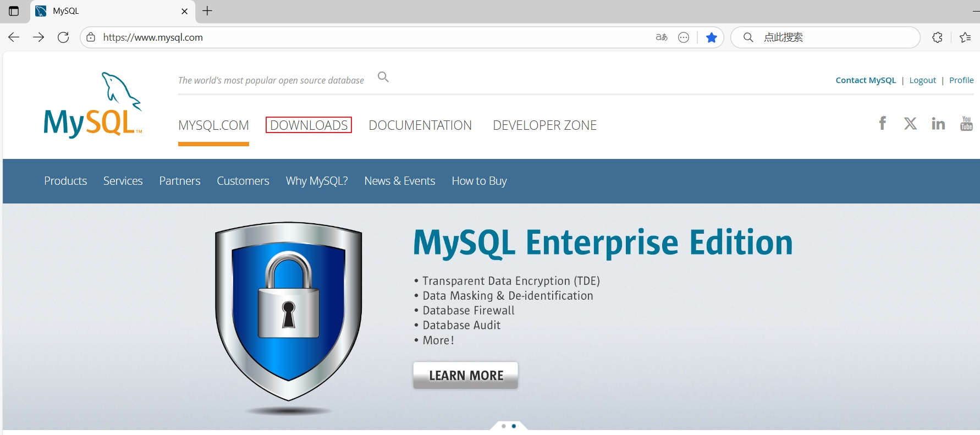Open MySQL's Facebook page icon
The width and height of the screenshot is (980, 435).
(x=883, y=123)
